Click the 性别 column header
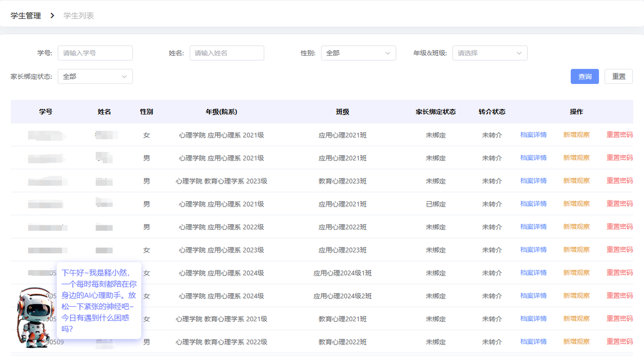Image resolution: width=644 pixels, height=356 pixels. click(x=146, y=112)
